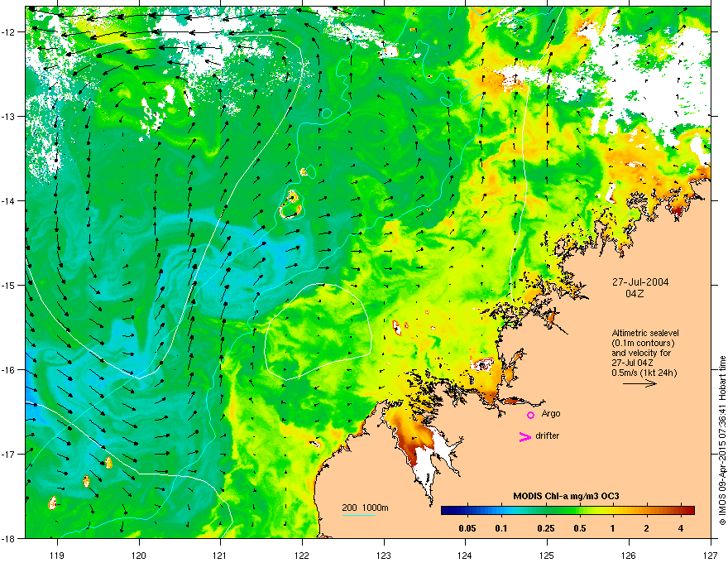Click the MODIS Chl-a mg/m3 OC3 title

(566, 496)
